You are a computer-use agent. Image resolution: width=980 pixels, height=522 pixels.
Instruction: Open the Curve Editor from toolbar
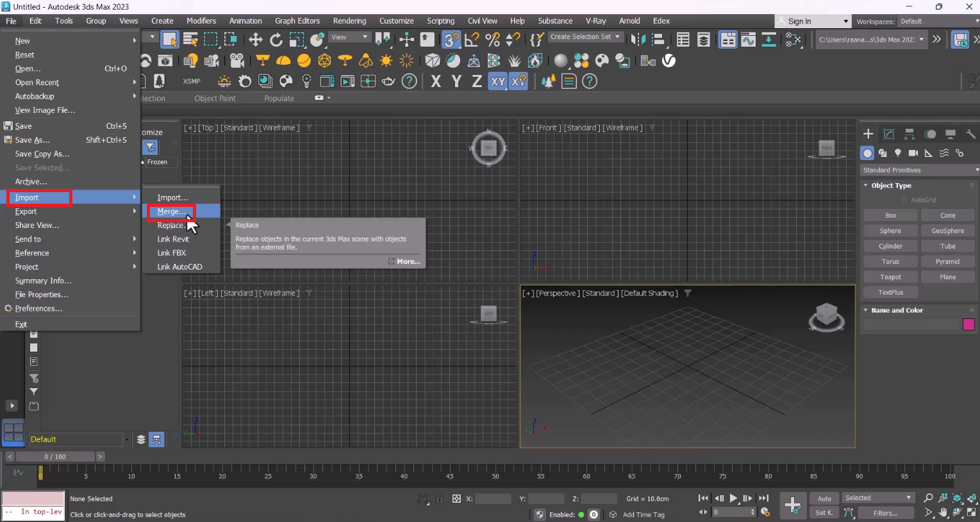click(x=748, y=40)
